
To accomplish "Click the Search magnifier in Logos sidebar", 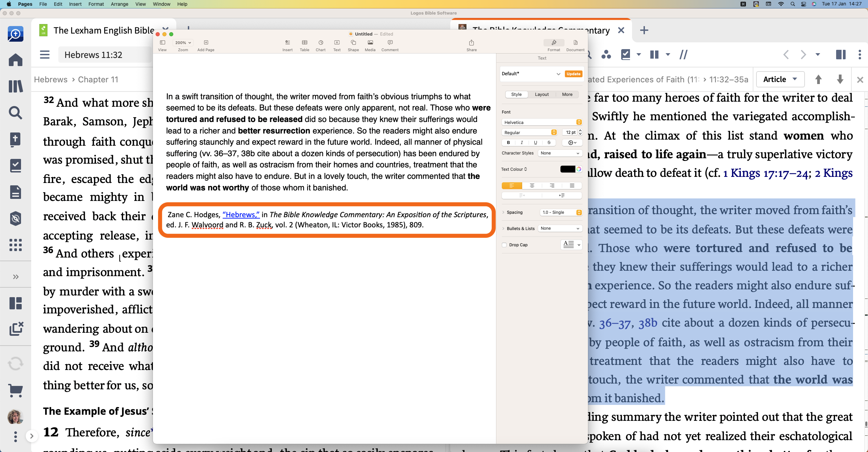I will coord(16,112).
